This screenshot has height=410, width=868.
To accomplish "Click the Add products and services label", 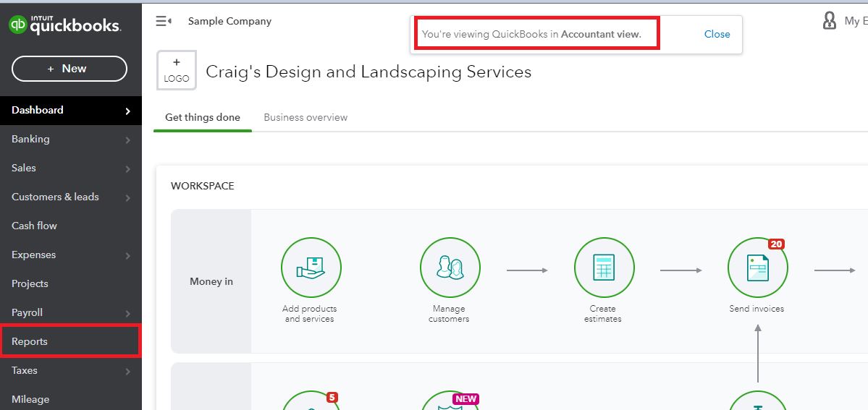I will coord(309,314).
